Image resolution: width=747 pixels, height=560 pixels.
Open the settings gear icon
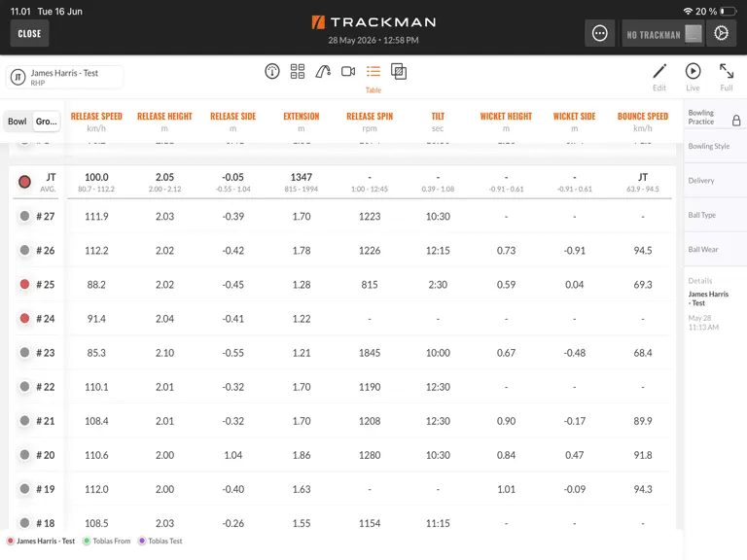pyautogui.click(x=722, y=33)
